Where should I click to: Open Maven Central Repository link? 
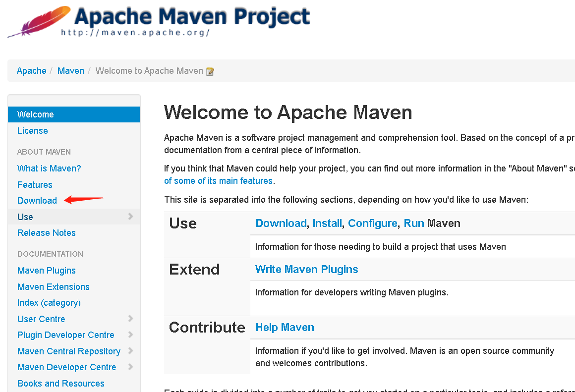69,351
